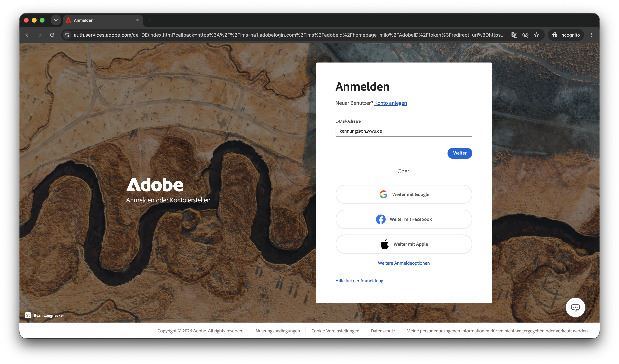Click the Anmelden heading
The height and width of the screenshot is (364, 619).
(362, 87)
